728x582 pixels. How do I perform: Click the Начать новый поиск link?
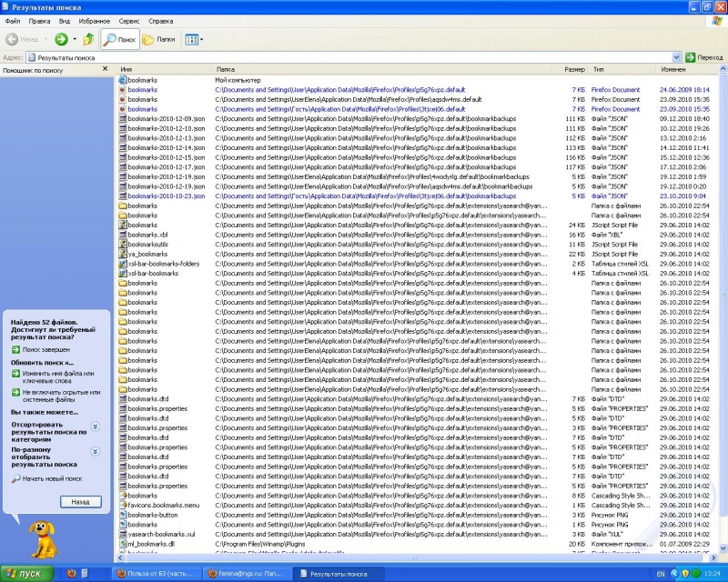pos(52,478)
